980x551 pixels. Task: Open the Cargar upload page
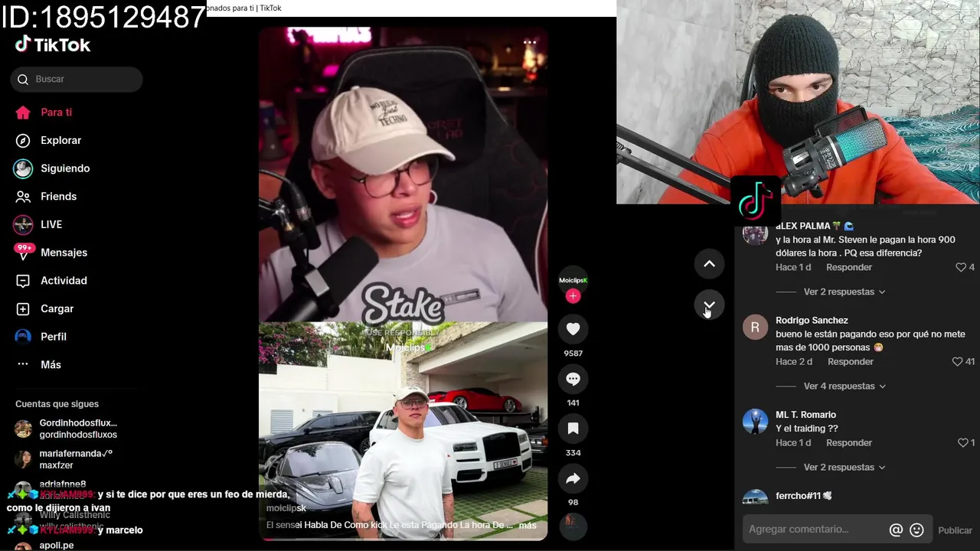45,309
